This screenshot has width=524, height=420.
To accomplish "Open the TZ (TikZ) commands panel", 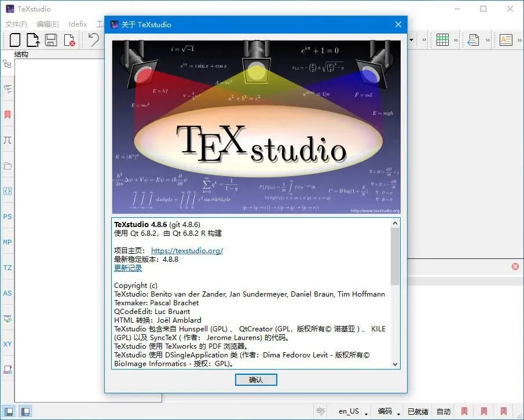I will coord(8,268).
